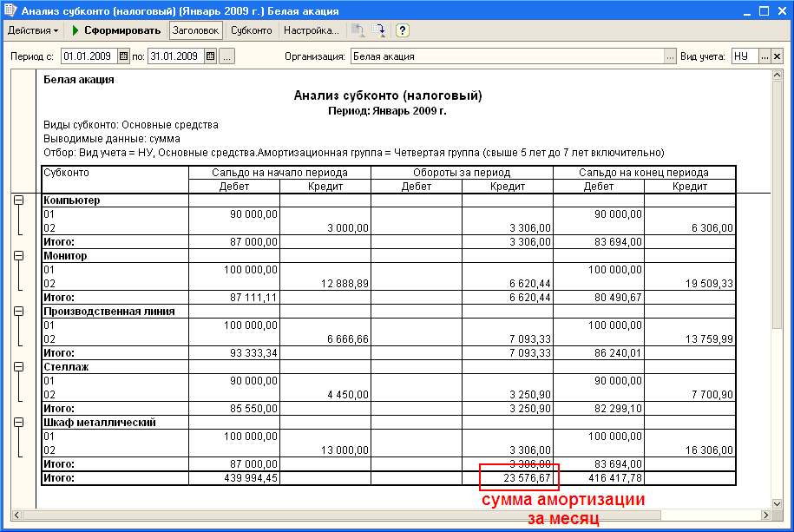The image size is (794, 532).
Task: Clear the Вид учета field with X
Action: [x=777, y=56]
